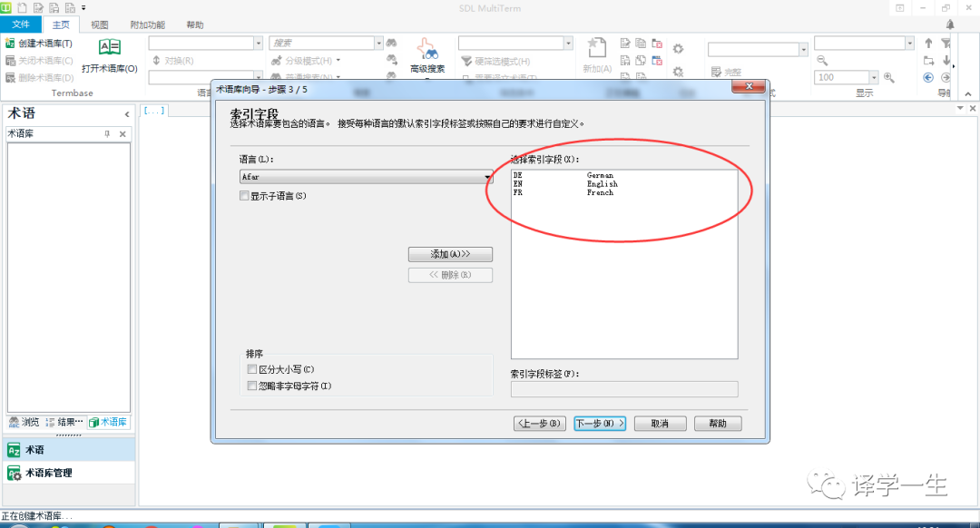The height and width of the screenshot is (528, 980).
Task: Select the Browse (浏览) tab in side panel
Action: (24, 423)
